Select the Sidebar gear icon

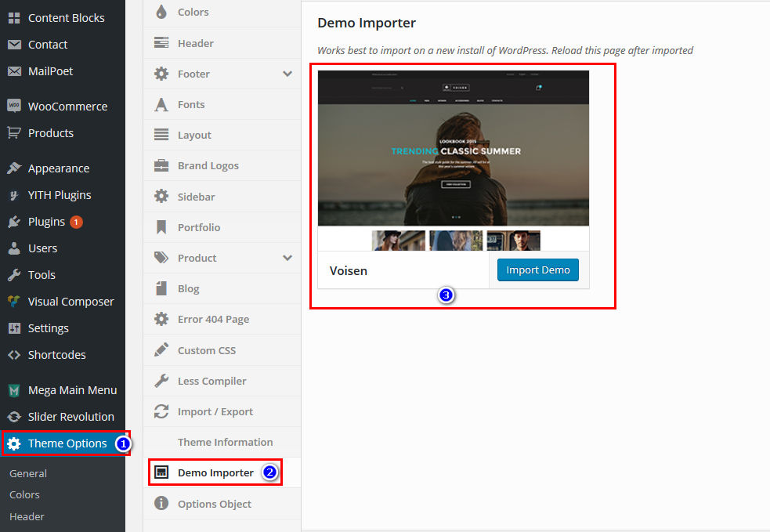[162, 197]
